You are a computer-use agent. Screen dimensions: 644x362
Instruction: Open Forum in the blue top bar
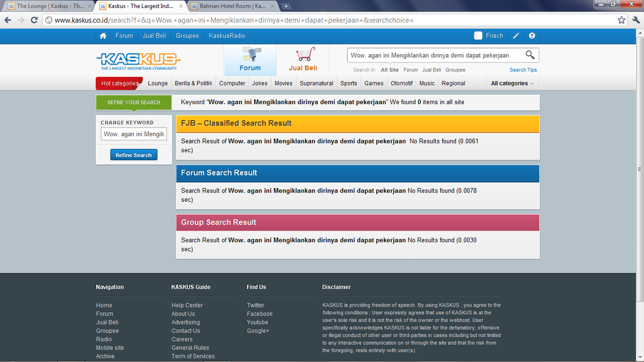pyautogui.click(x=124, y=36)
